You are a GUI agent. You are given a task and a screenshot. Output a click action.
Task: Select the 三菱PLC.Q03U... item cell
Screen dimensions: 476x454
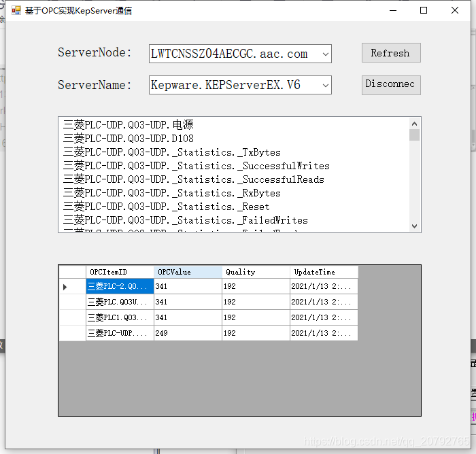pos(120,302)
